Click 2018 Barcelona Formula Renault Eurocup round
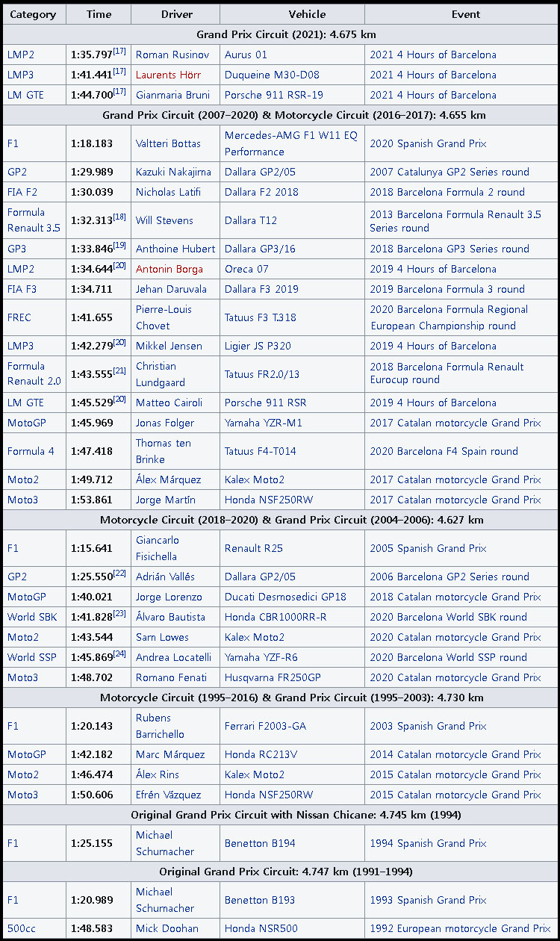560x941 pixels. (447, 374)
